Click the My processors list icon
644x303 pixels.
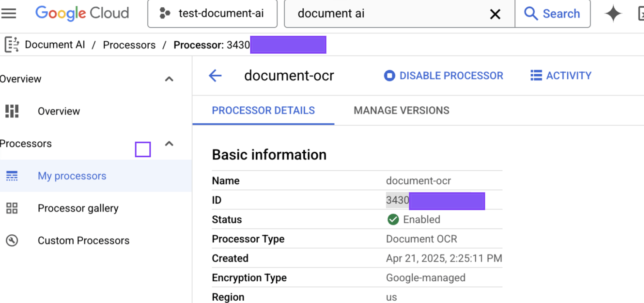(12, 176)
